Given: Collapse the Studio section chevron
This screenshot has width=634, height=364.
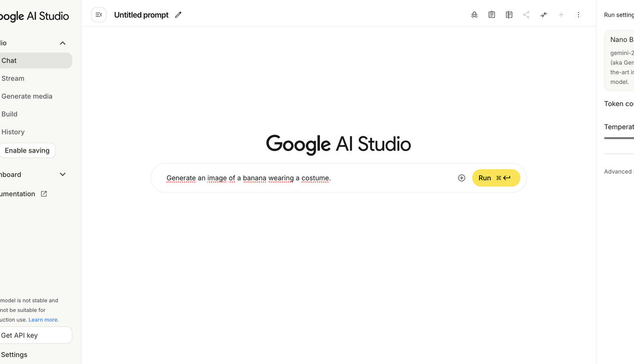Looking at the screenshot, I should pos(62,43).
